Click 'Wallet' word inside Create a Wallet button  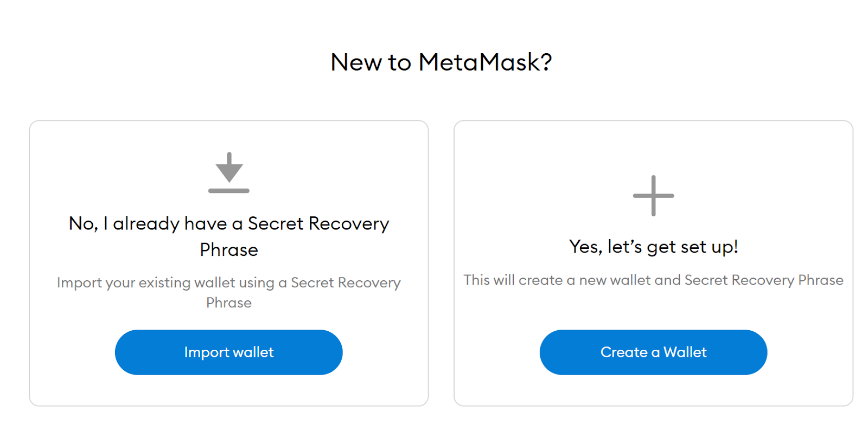[685, 352]
